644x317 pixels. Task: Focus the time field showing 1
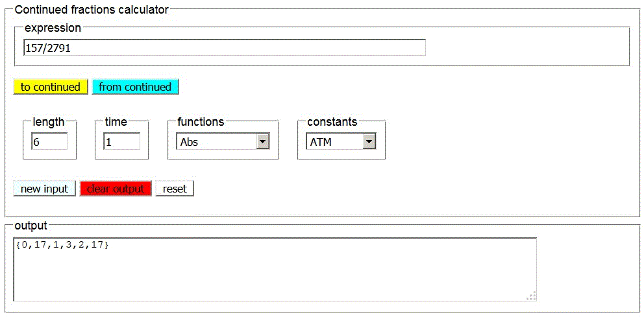[x=121, y=142]
